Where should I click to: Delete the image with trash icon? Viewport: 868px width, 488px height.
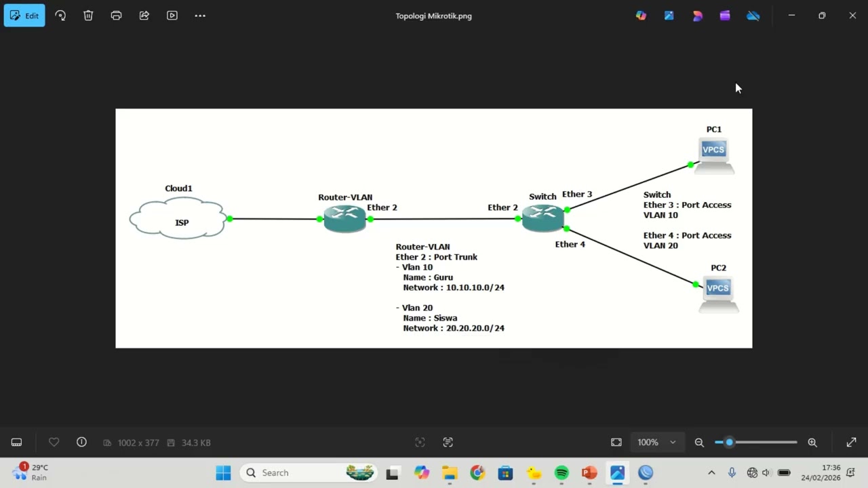[88, 16]
